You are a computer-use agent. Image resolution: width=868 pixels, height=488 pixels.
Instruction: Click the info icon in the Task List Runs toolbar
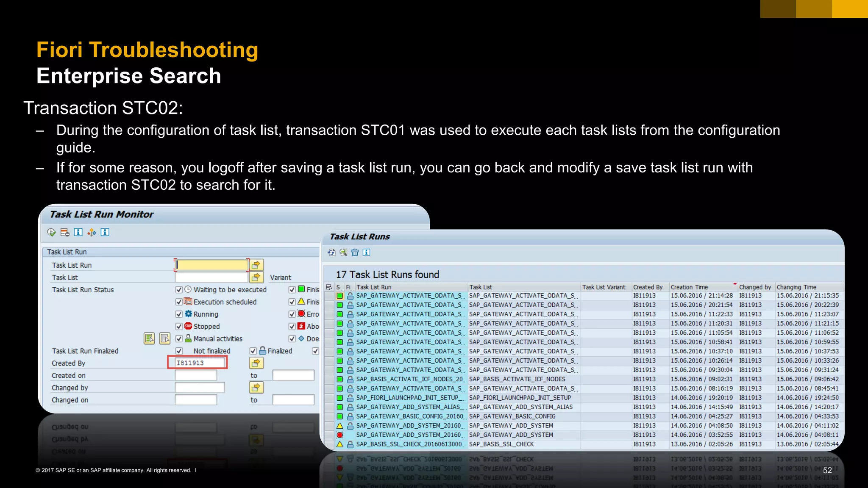click(367, 252)
